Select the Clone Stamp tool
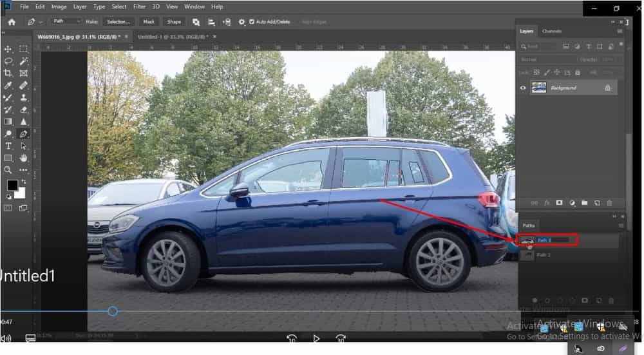The width and height of the screenshot is (644, 355). coord(23,97)
